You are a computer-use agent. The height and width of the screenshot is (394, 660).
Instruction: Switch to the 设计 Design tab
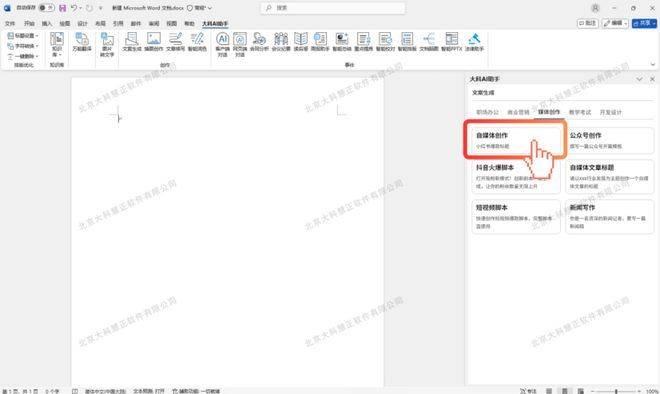pos(82,24)
